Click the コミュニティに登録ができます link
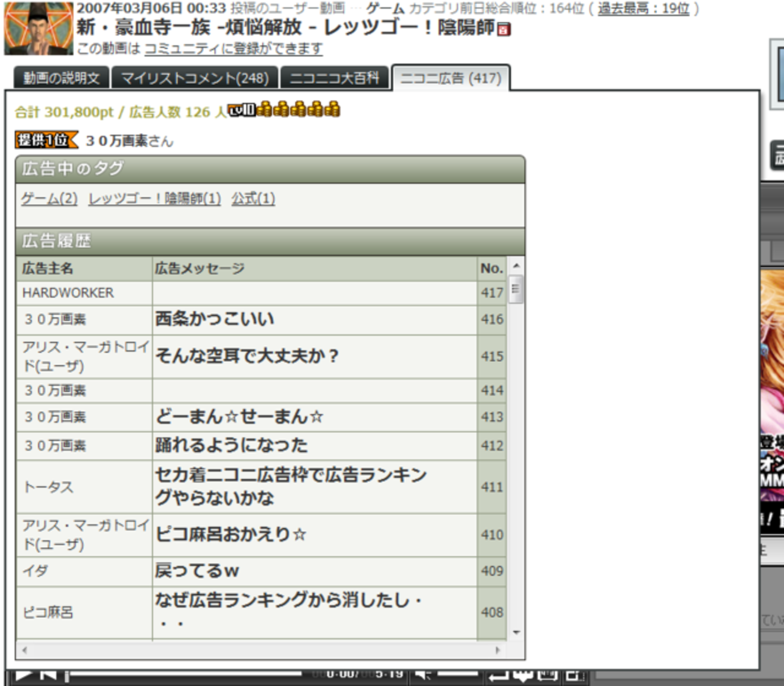Viewport: 784px width, 686px height. pyautogui.click(x=233, y=49)
